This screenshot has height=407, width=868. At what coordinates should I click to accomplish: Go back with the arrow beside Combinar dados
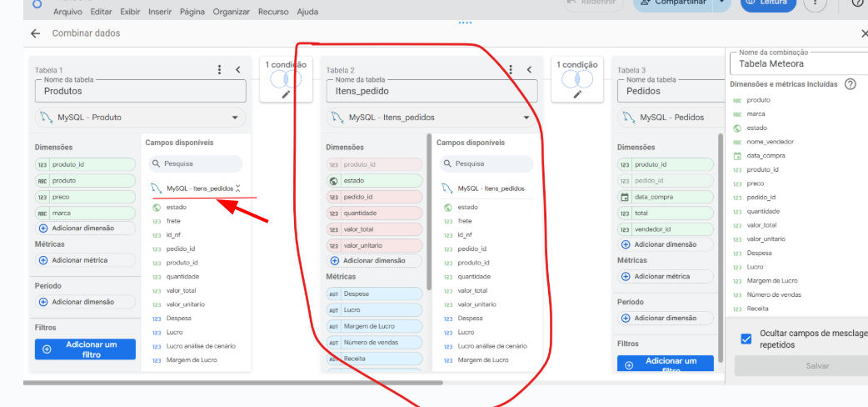[x=36, y=34]
